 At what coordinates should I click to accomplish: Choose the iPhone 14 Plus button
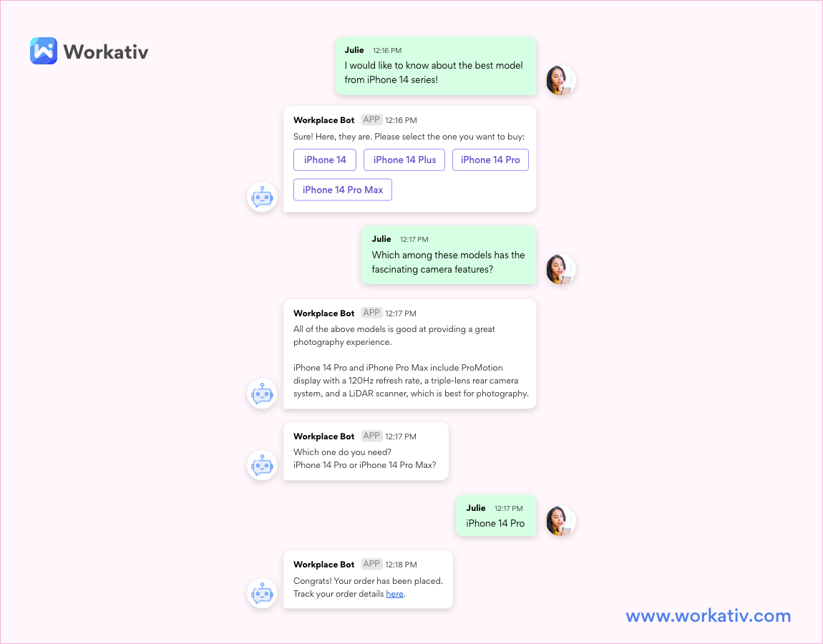404,160
